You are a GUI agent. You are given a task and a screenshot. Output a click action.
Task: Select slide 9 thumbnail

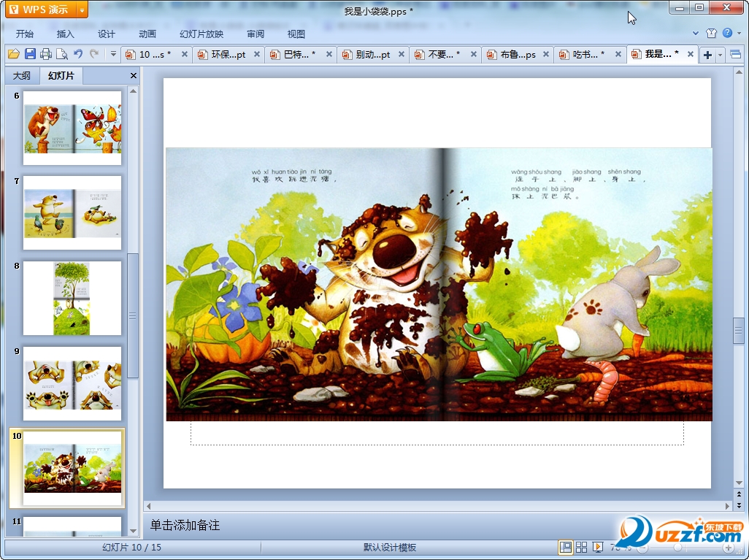[x=72, y=383]
